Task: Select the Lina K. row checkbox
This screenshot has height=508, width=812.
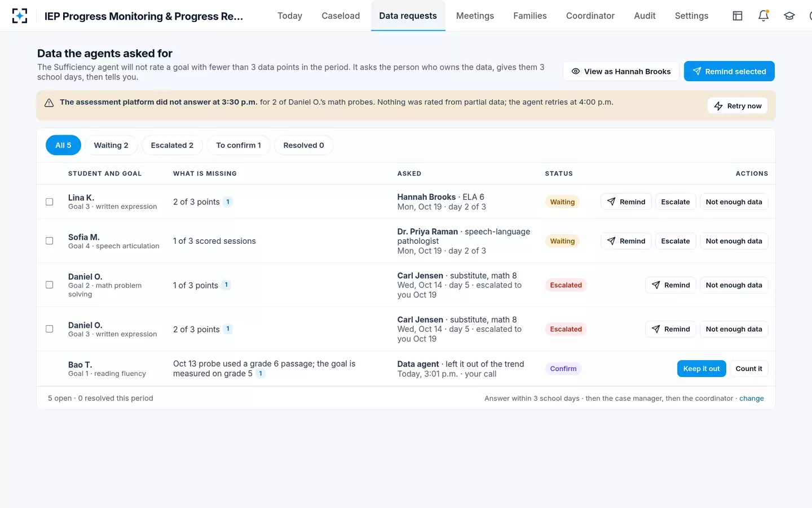Action: (x=50, y=202)
